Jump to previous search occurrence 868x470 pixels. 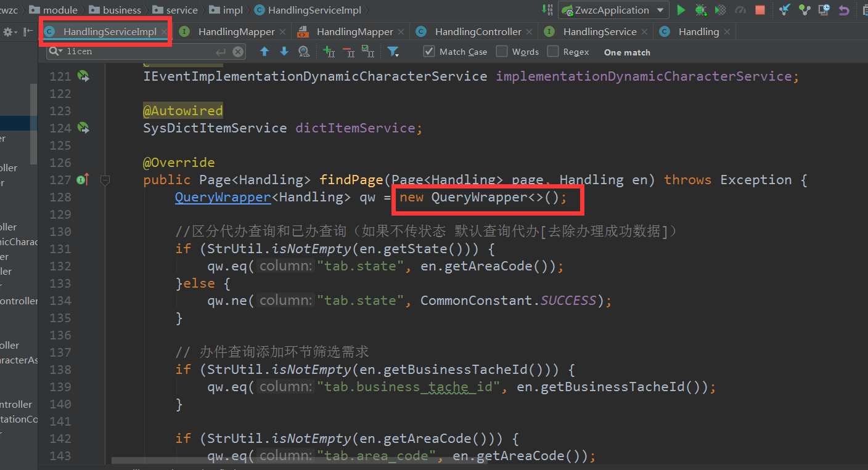point(264,52)
